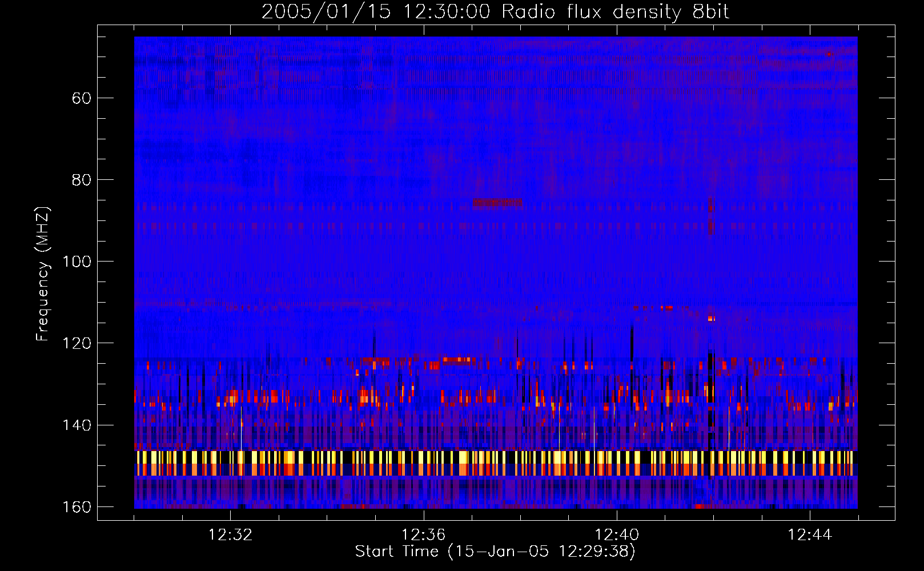Image resolution: width=924 pixels, height=571 pixels.
Task: Click the 12:40 time tick label
Action: coord(617,535)
